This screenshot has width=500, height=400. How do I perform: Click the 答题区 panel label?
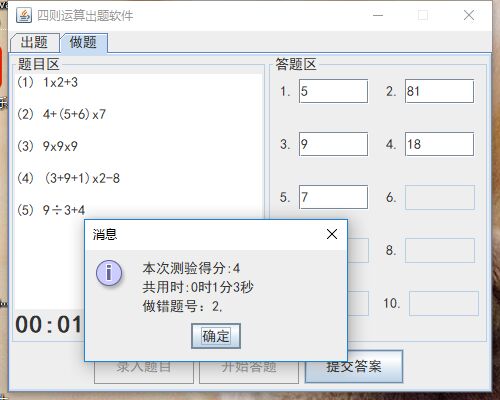point(296,64)
